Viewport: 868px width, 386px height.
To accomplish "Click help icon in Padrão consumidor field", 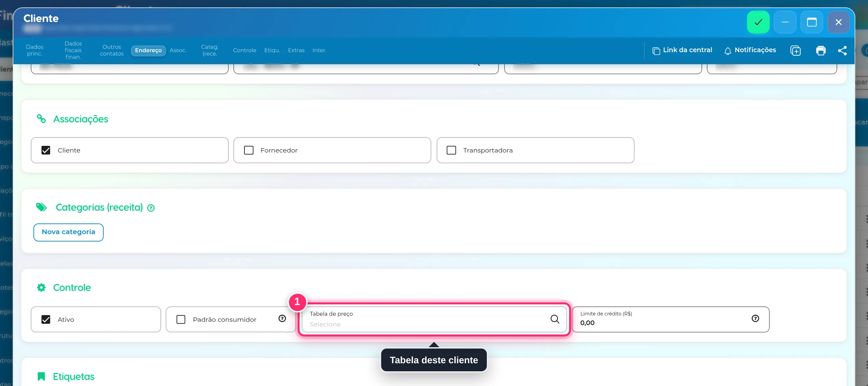I will (x=283, y=318).
